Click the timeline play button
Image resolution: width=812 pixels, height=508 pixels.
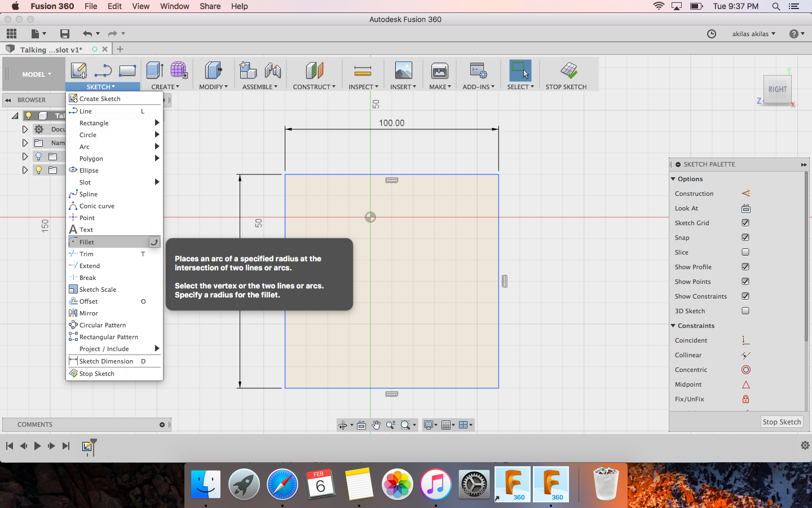pyautogui.click(x=37, y=446)
